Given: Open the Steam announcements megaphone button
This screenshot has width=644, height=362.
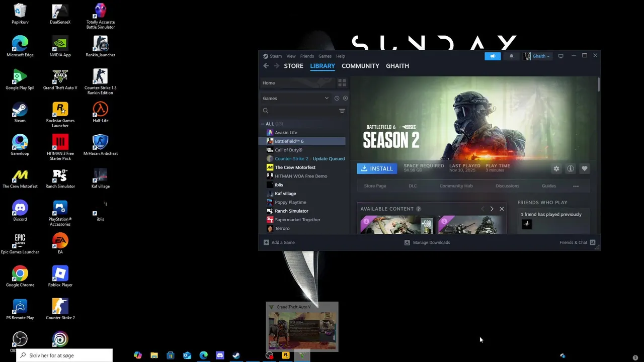Looking at the screenshot, I should coord(493,56).
